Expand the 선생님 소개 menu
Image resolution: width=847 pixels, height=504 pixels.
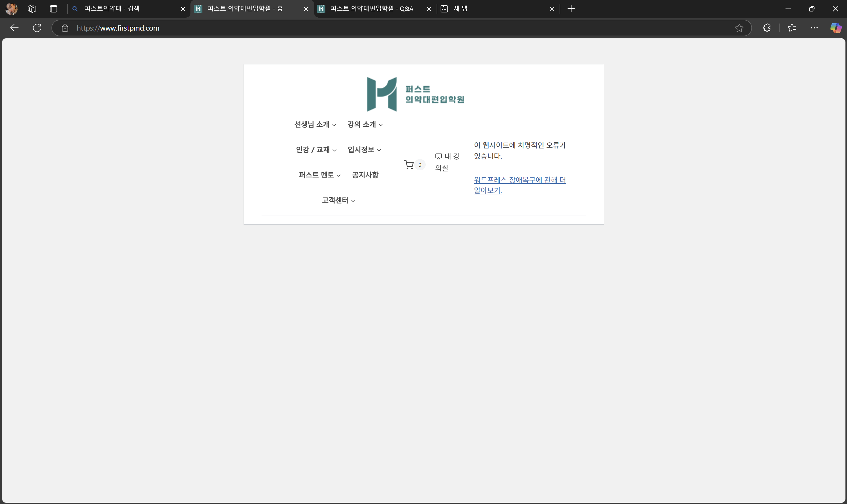point(315,125)
